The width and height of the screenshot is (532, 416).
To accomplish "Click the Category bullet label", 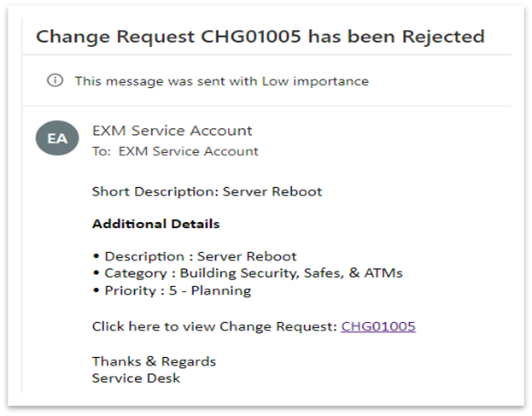I will [136, 273].
